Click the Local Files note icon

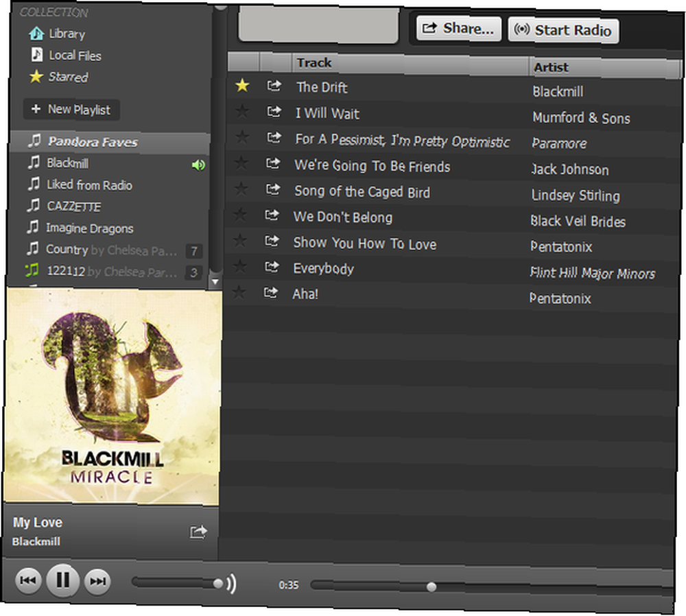pos(37,55)
